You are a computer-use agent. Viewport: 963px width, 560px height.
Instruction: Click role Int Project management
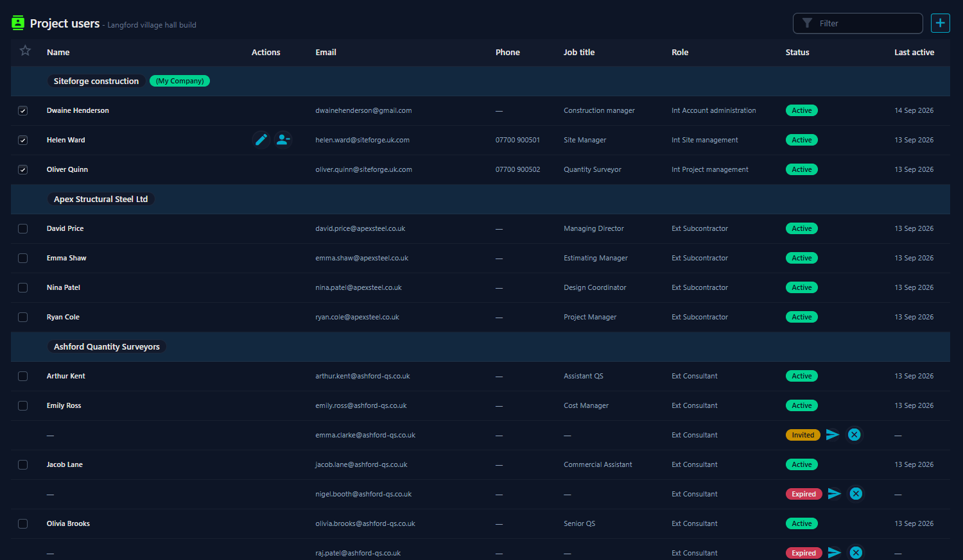pyautogui.click(x=710, y=169)
